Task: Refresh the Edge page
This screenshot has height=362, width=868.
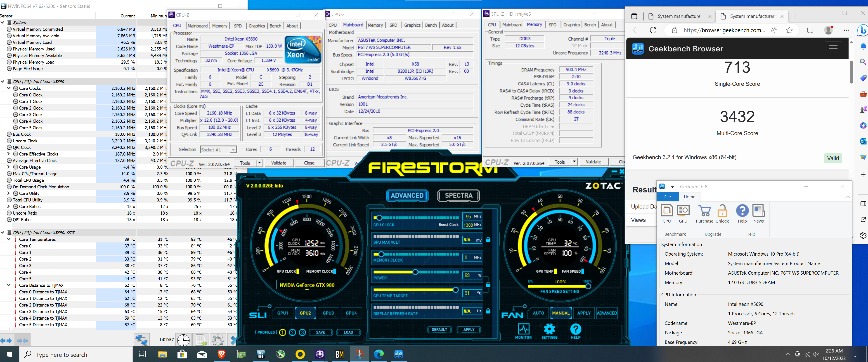Action: tap(653, 30)
